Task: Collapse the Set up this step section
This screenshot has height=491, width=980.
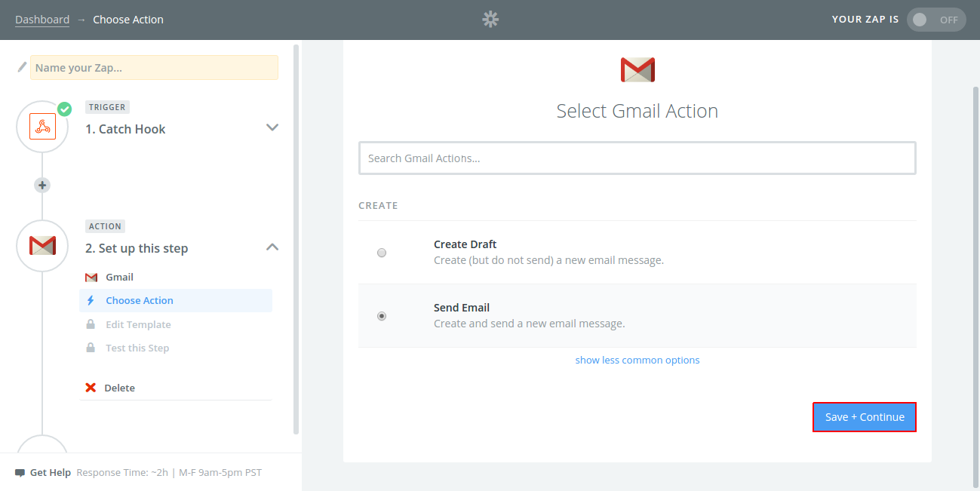Action: (x=272, y=247)
